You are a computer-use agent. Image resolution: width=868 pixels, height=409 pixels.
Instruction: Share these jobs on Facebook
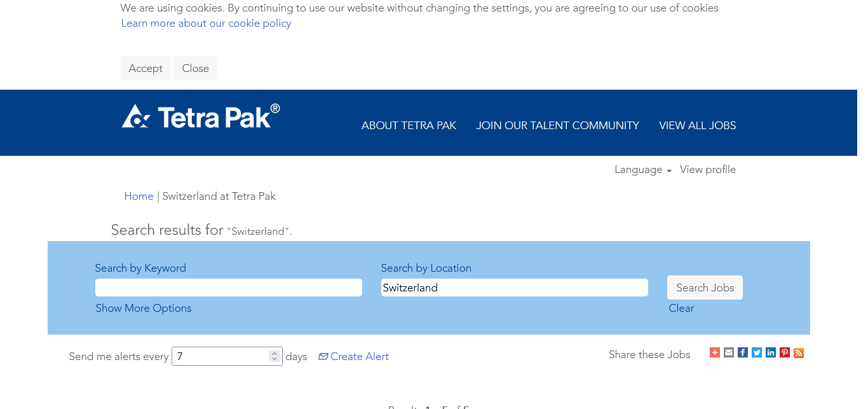(x=743, y=352)
